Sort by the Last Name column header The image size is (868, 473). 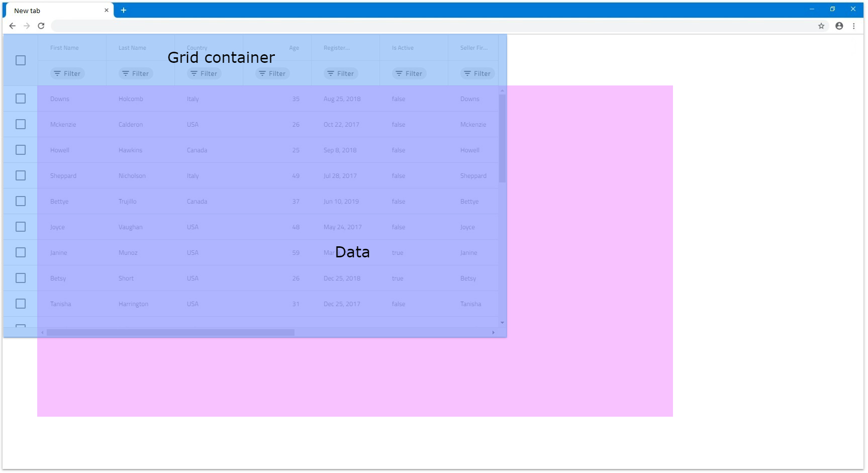point(132,48)
